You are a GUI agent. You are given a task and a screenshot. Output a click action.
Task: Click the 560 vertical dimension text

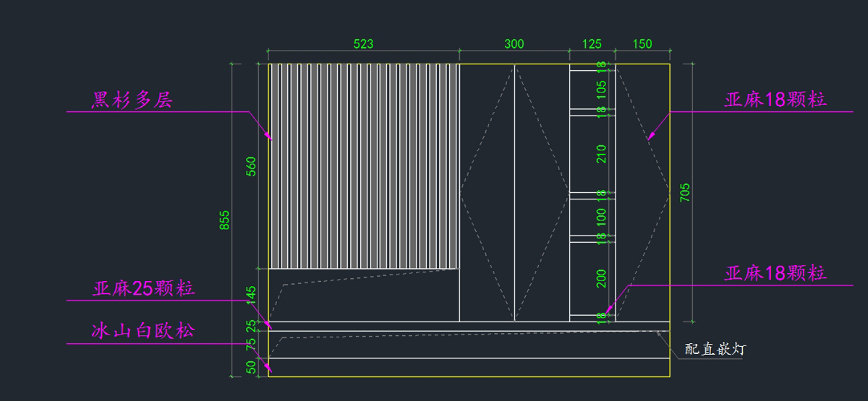click(251, 167)
